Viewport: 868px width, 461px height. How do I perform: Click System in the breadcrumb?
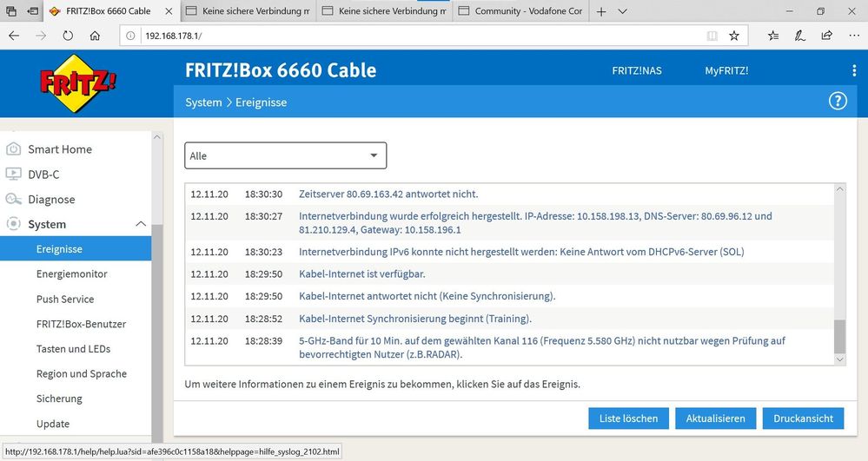tap(203, 102)
